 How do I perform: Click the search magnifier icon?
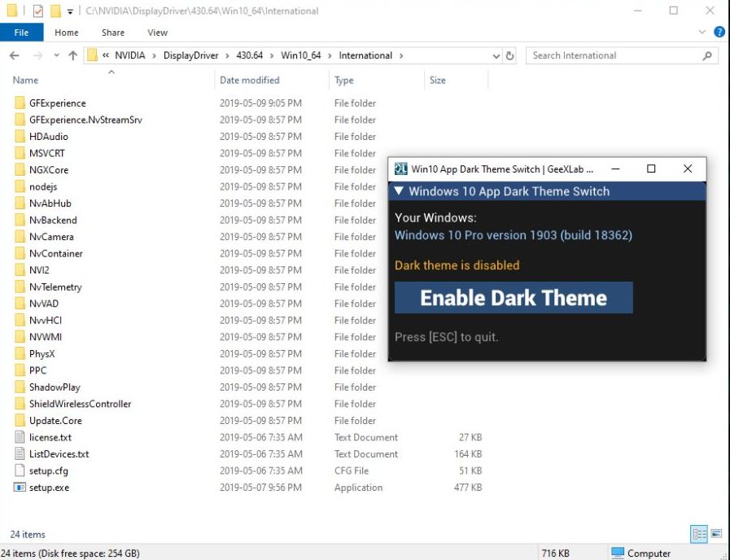tap(707, 55)
